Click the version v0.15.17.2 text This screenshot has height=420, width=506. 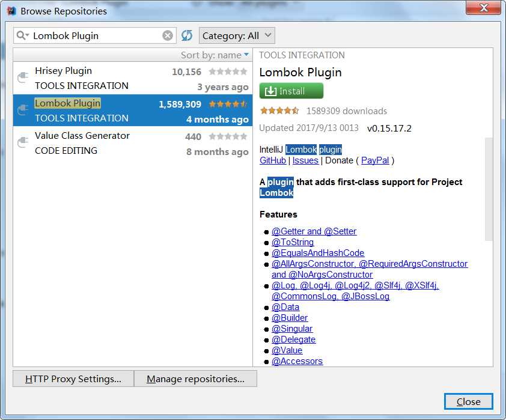(x=389, y=129)
